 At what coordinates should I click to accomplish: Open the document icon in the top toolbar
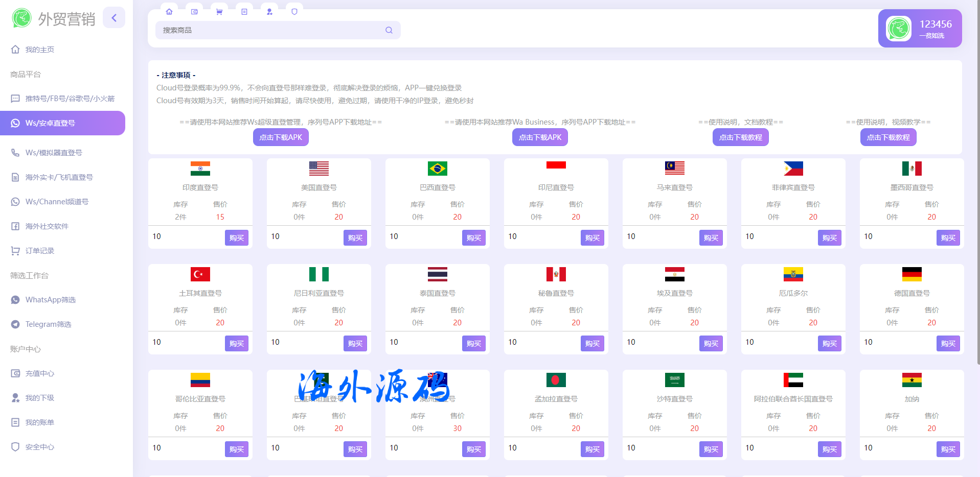[244, 12]
